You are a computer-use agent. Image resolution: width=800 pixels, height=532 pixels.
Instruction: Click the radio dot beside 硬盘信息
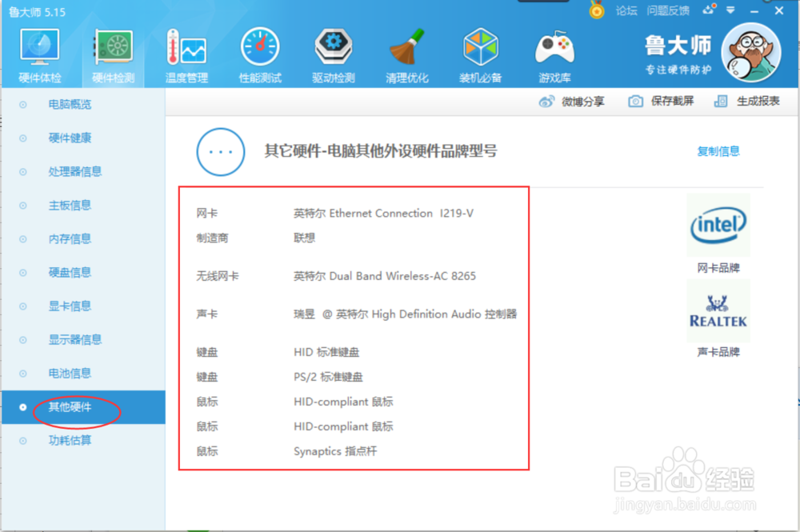pos(23,273)
